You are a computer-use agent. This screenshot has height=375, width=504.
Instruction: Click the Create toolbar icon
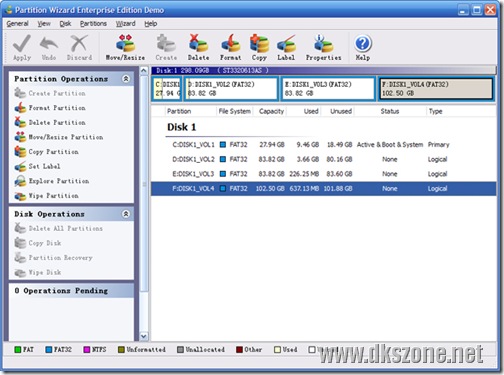[x=166, y=43]
